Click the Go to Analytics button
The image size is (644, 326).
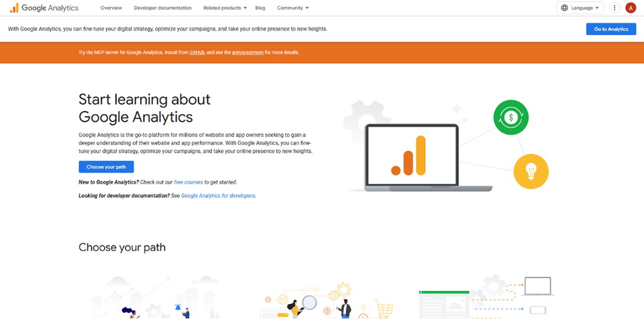[611, 29]
